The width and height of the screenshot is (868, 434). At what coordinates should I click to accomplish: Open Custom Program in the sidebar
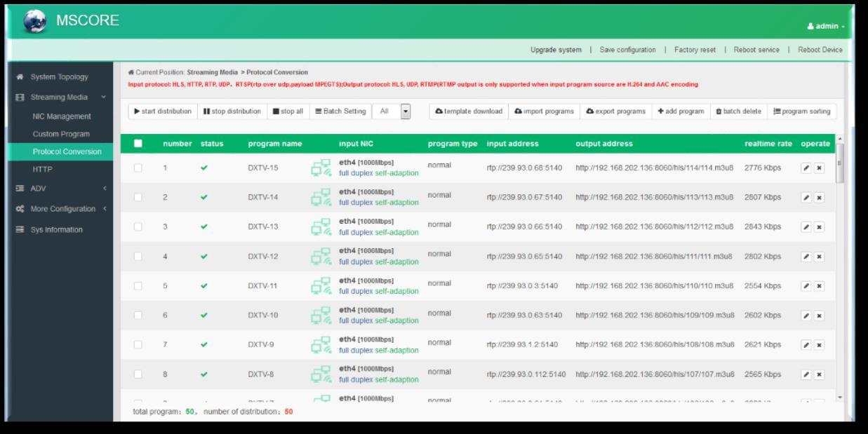tap(62, 134)
